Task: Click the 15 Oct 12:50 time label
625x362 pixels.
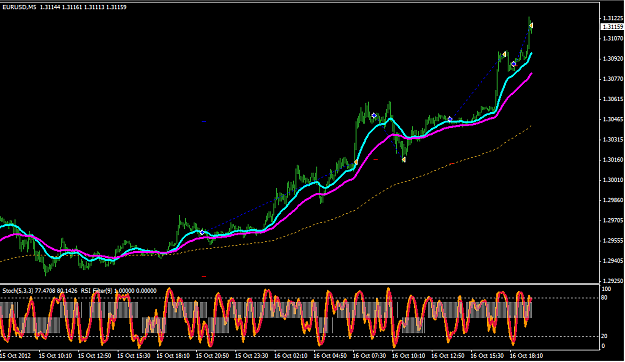Action: [x=94, y=355]
